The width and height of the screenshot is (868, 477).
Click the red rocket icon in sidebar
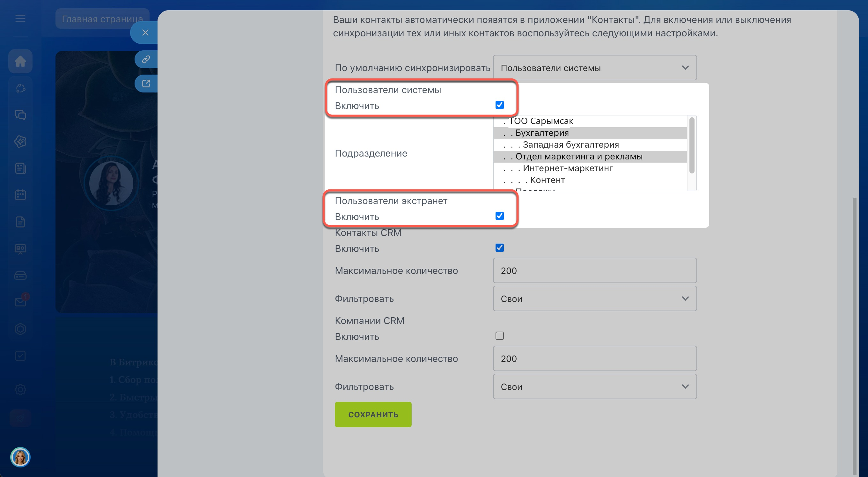(20, 418)
